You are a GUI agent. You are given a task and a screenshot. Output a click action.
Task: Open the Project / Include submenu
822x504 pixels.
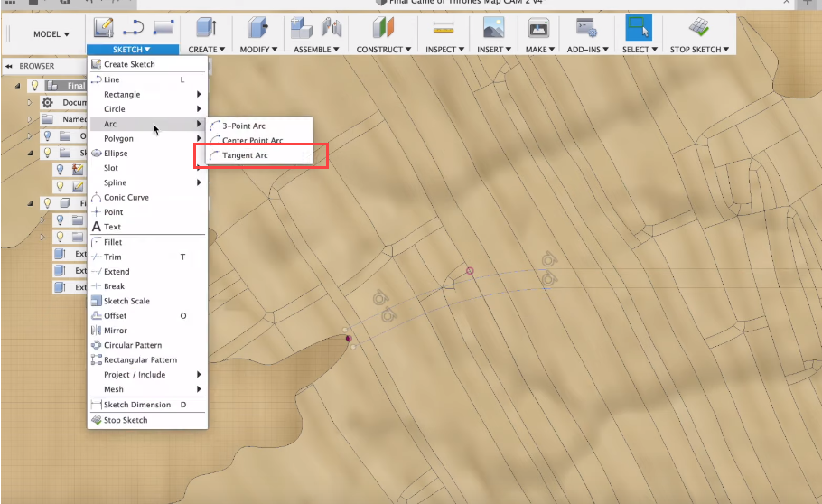click(x=147, y=375)
